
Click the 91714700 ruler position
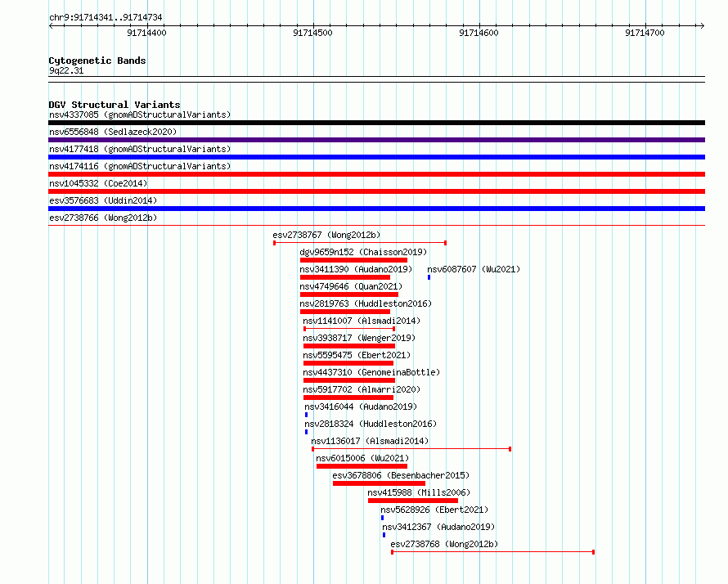tap(645, 33)
